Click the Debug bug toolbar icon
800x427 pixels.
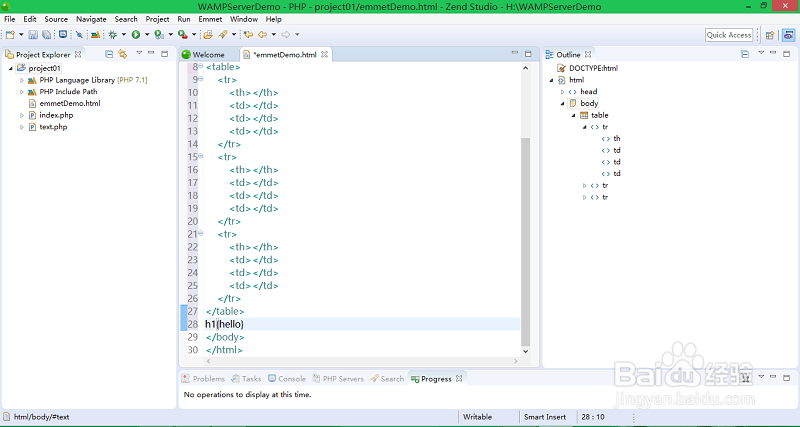point(113,35)
